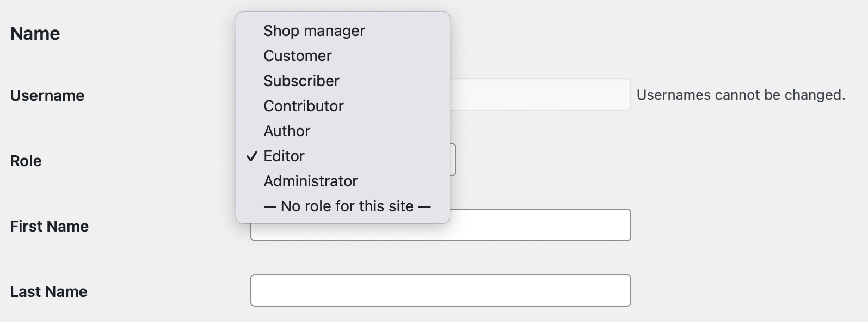The height and width of the screenshot is (322, 868).
Task: Choose Subscriber from the role list
Action: [x=301, y=81]
